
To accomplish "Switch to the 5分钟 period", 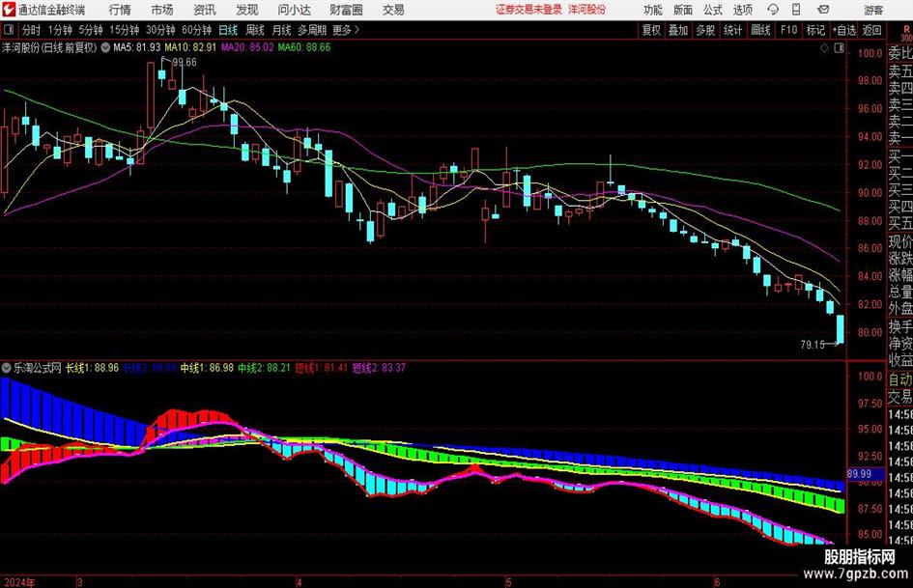I will click(x=91, y=30).
